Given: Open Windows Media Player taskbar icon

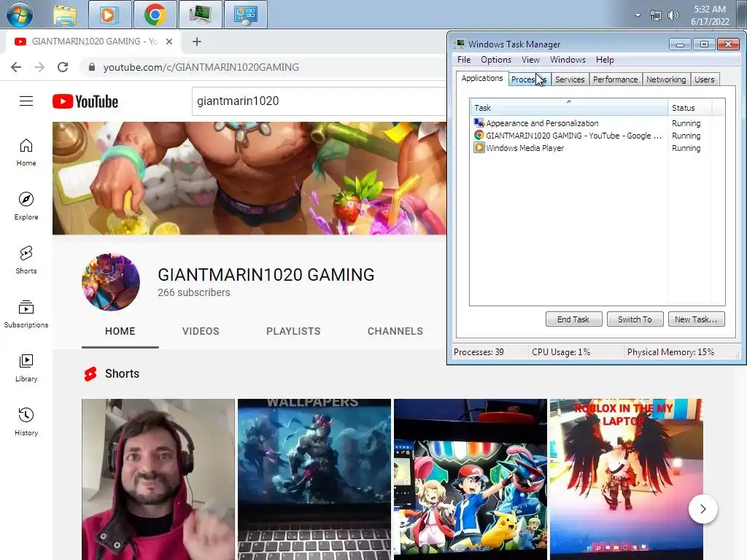Looking at the screenshot, I should point(109,15).
